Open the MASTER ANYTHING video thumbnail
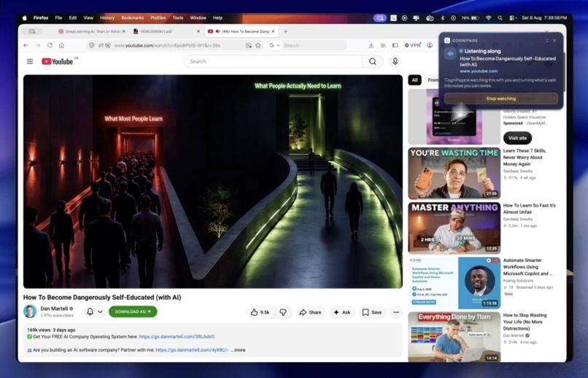The width and height of the screenshot is (588, 378). click(x=454, y=228)
